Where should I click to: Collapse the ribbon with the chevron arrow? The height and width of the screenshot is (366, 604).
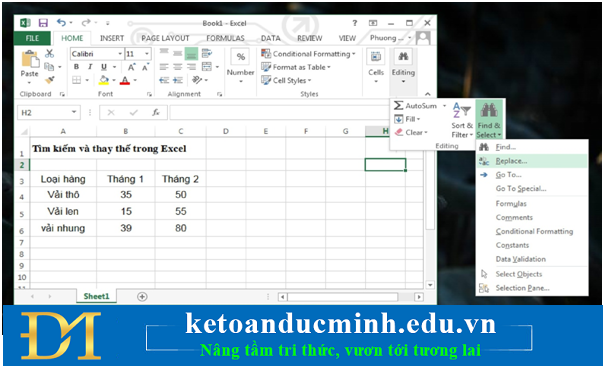(x=428, y=94)
